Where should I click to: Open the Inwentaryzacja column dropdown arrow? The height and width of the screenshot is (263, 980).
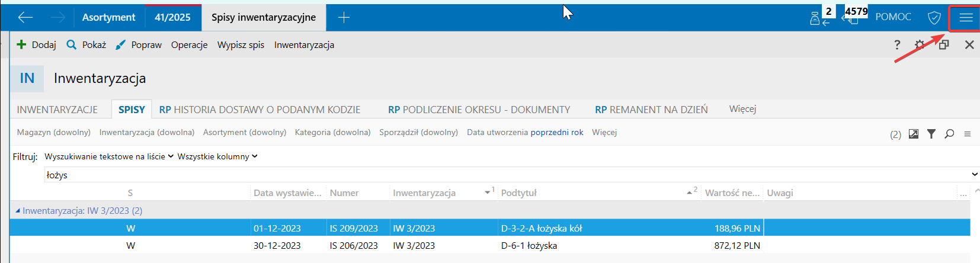pos(488,193)
